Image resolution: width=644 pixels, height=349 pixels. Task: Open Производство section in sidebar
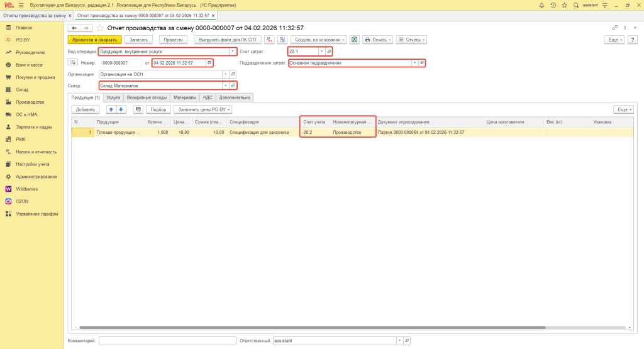coord(30,102)
